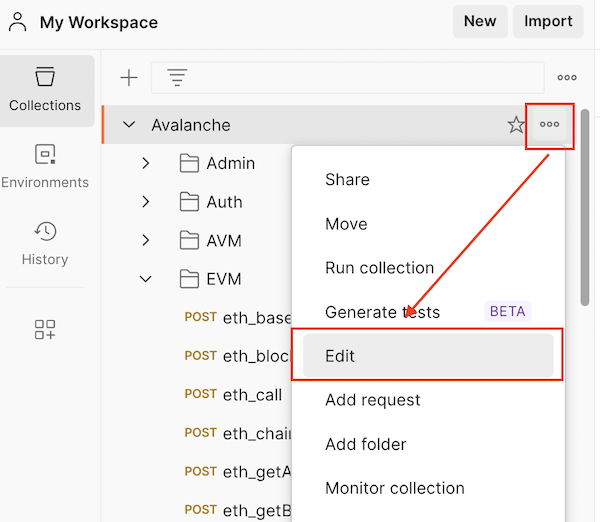The width and height of the screenshot is (600, 522).
Task: Open the sidebar top-right three-dot options
Action: pyautogui.click(x=567, y=77)
